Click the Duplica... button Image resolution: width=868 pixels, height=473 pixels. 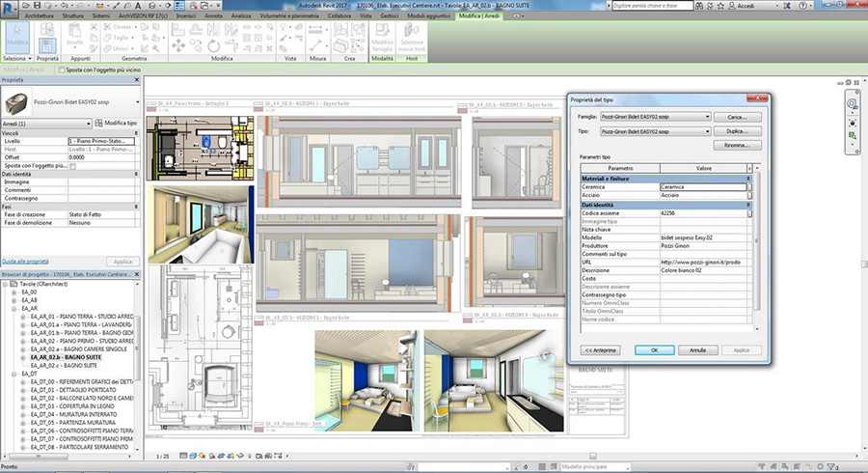click(x=737, y=131)
